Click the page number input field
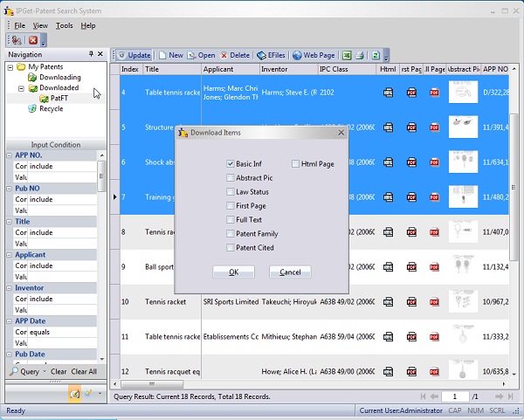This screenshot has width=524, height=420. click(x=454, y=396)
